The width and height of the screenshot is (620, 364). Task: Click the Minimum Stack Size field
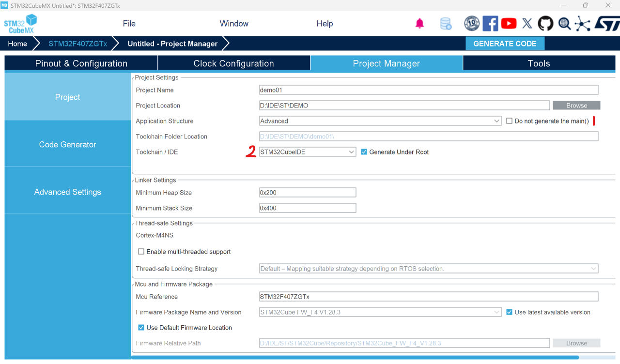point(308,208)
